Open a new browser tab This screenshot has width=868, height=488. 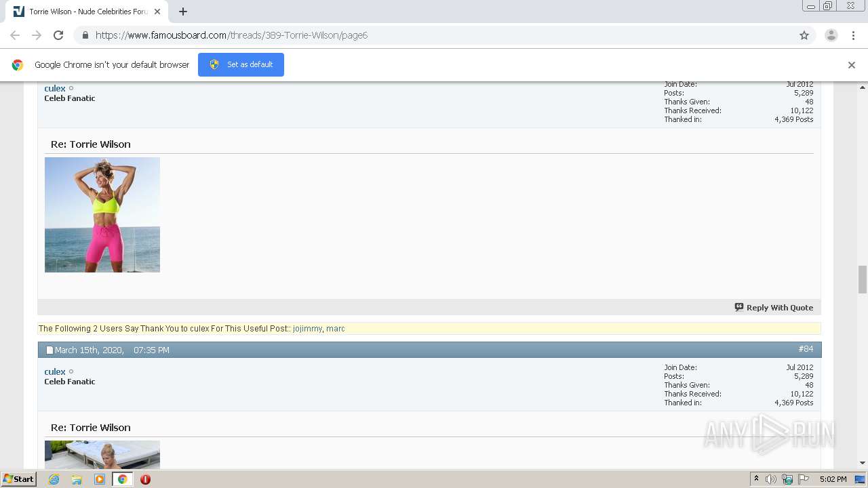(x=183, y=12)
